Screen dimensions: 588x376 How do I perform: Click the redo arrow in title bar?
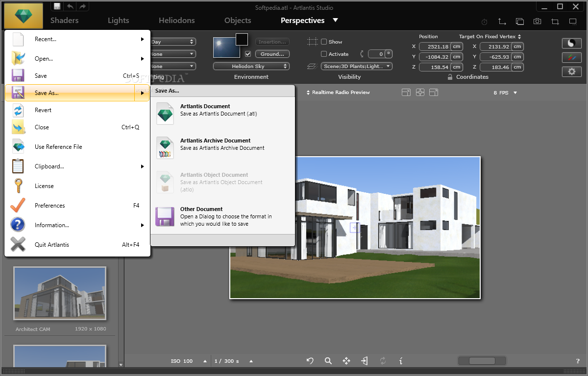click(x=83, y=6)
